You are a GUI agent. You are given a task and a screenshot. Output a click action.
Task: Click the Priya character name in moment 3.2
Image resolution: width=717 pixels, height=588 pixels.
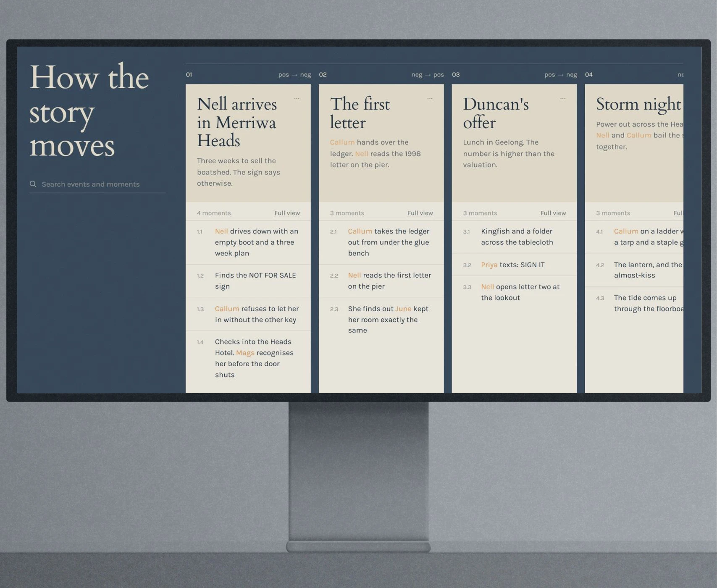click(x=489, y=265)
